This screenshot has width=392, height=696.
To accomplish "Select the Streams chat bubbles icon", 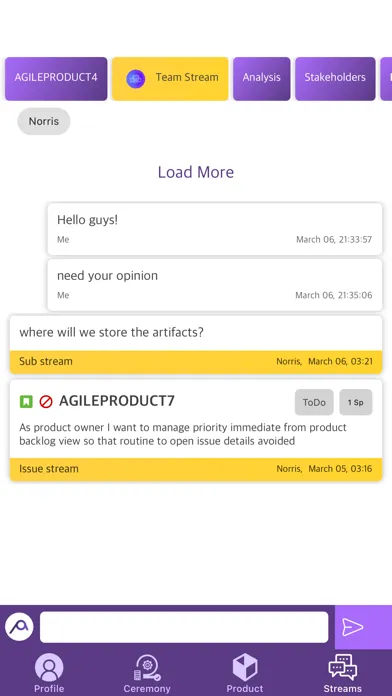I will (342, 667).
